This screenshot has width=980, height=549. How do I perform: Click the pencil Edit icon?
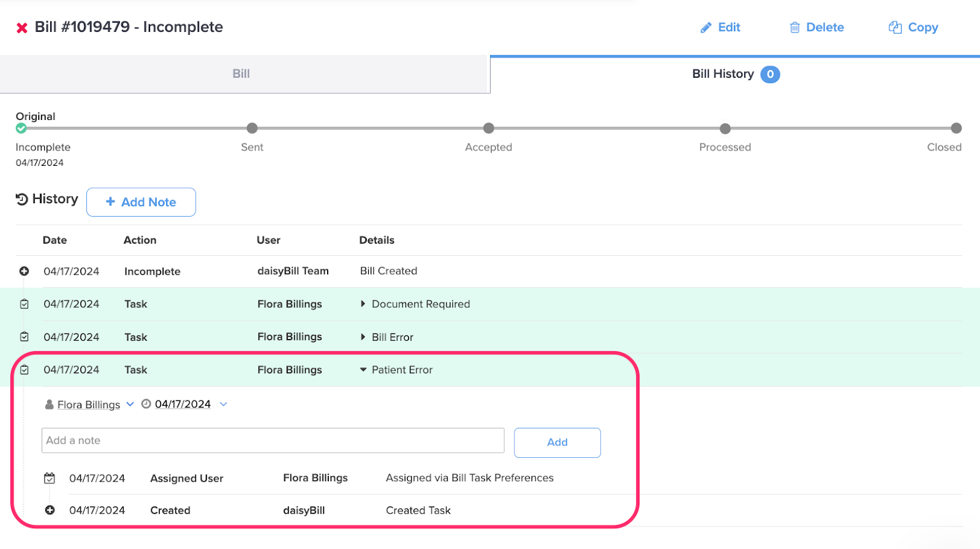click(706, 28)
